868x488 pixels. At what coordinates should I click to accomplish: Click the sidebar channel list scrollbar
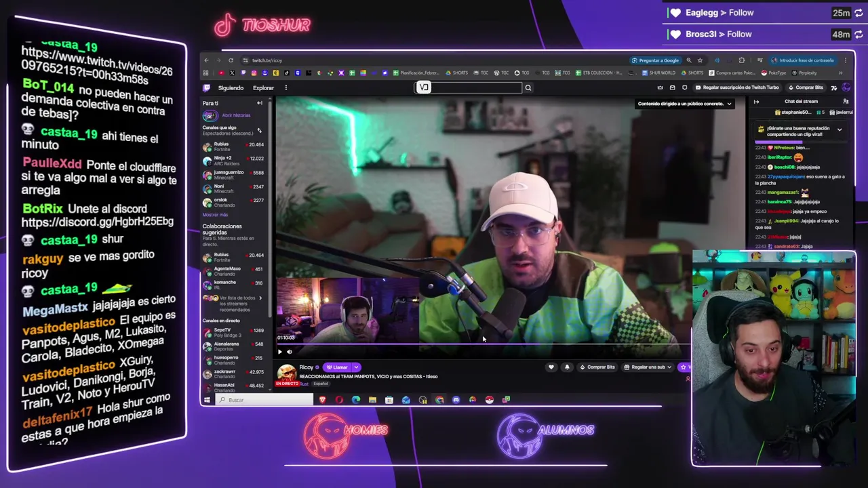click(x=269, y=210)
